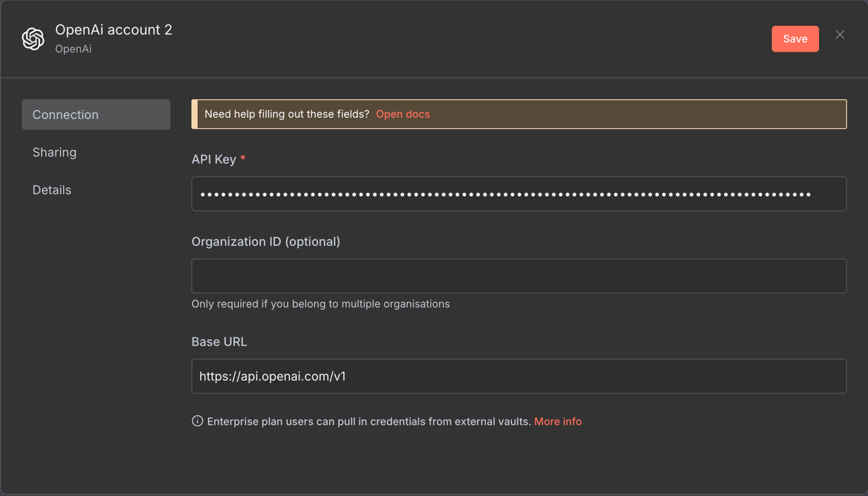Click the info icon beside enterprise credentials note

coord(196,420)
